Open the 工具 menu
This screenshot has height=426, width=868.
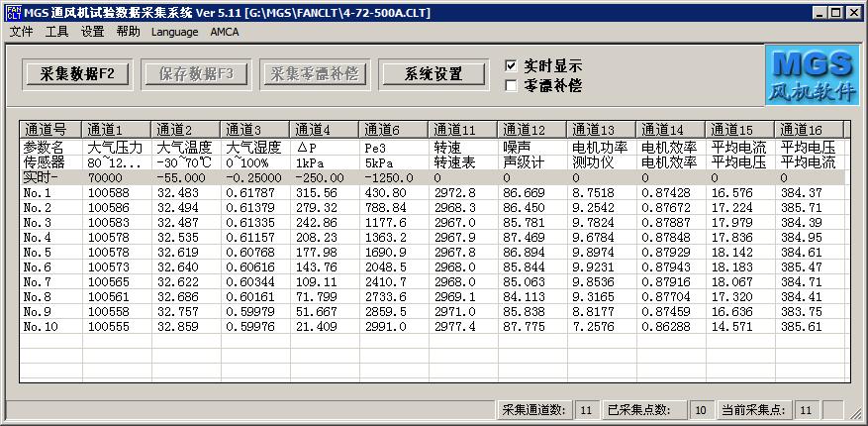coord(57,32)
